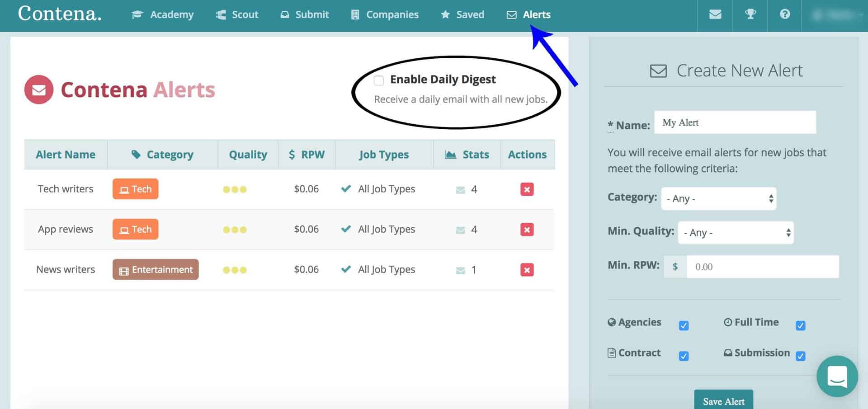Screen dimensions: 868x409
Task: Click quality dots in News writers row
Action: click(235, 270)
